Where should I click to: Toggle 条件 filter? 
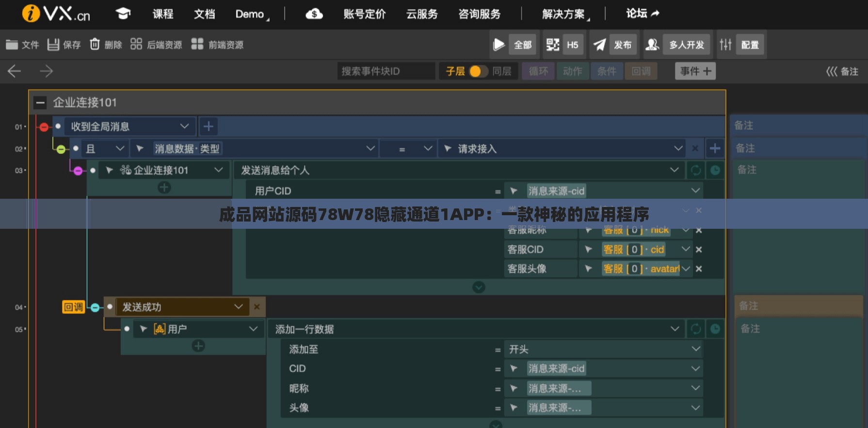(607, 71)
